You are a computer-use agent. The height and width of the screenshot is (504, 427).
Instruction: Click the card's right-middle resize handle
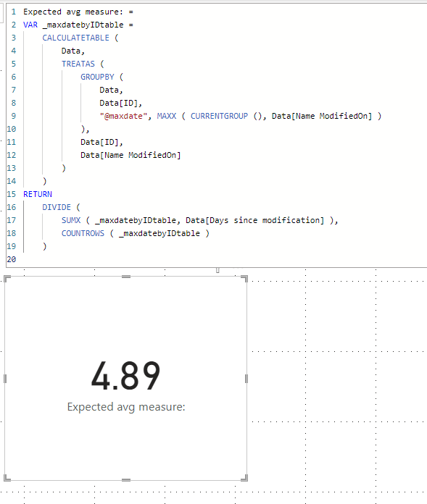246,379
